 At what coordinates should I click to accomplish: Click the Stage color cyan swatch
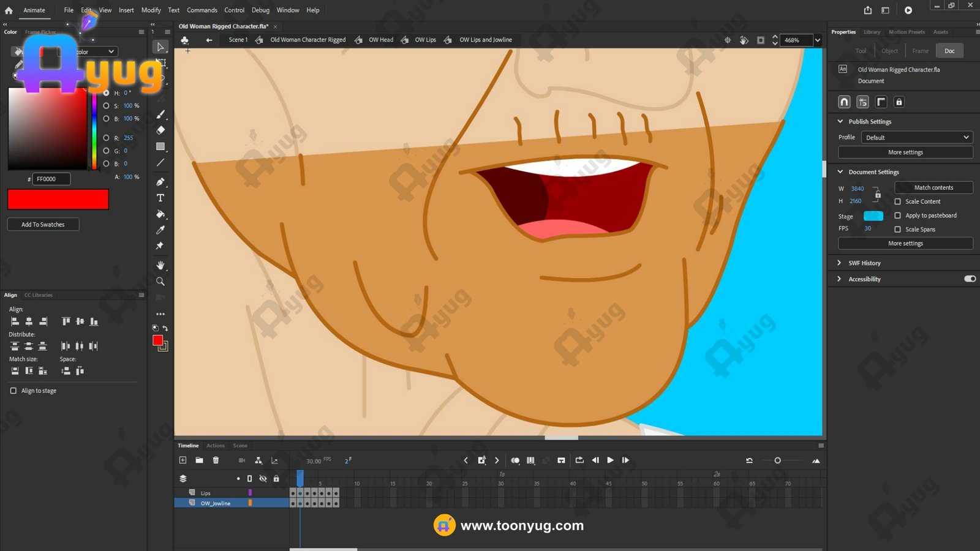click(873, 216)
